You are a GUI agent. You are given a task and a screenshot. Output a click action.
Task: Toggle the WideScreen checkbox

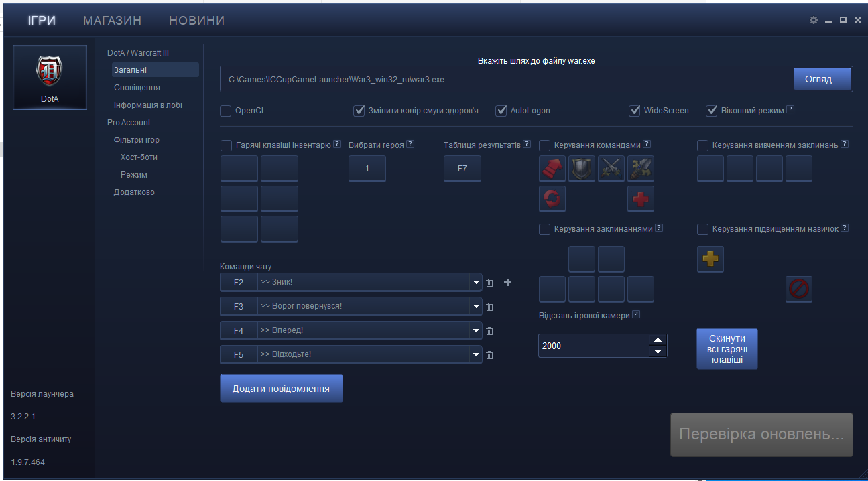point(635,111)
